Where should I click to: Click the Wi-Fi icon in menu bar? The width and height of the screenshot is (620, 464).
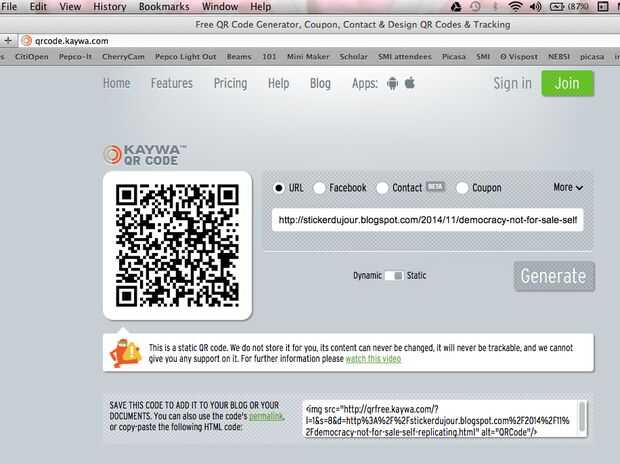515,6
